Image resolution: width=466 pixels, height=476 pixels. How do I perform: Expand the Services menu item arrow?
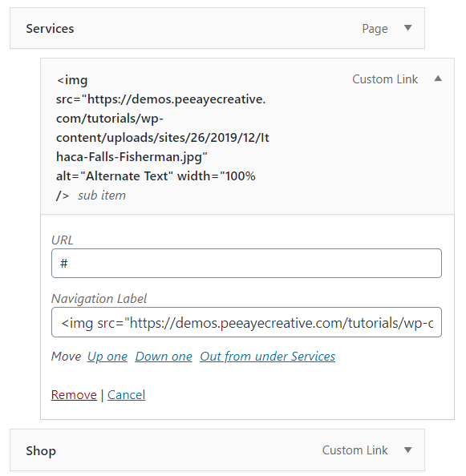point(407,28)
